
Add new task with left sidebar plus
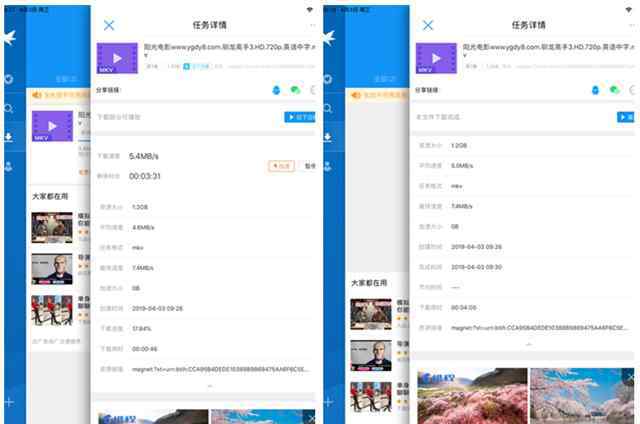[x=9, y=402]
